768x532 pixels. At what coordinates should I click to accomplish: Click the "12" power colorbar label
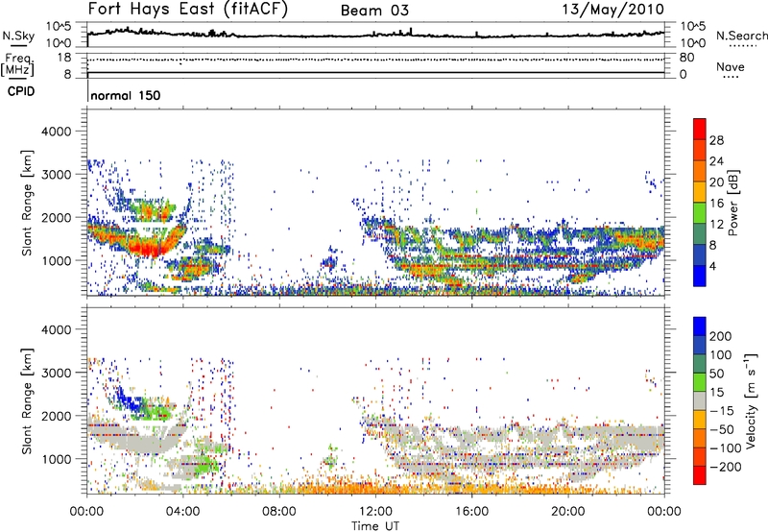716,225
